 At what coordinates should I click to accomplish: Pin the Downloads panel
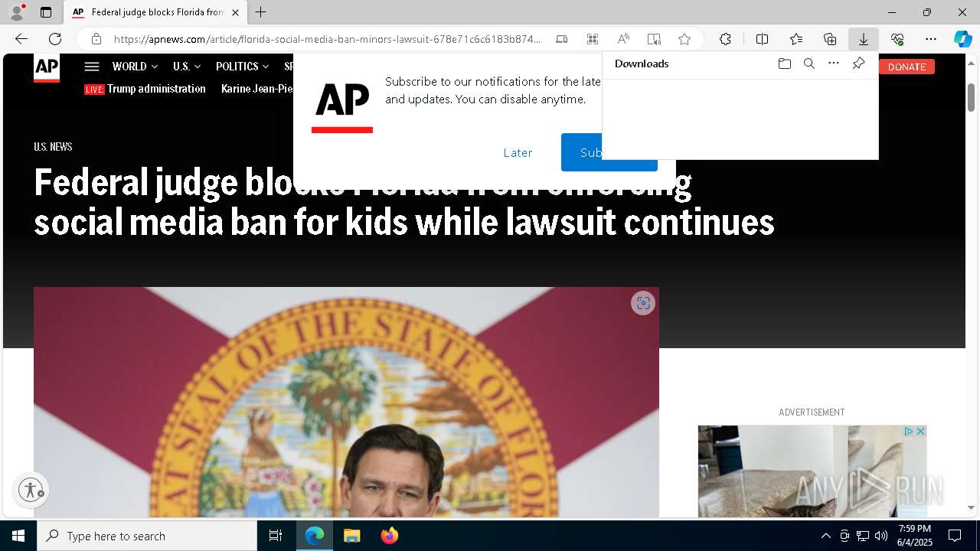858,64
